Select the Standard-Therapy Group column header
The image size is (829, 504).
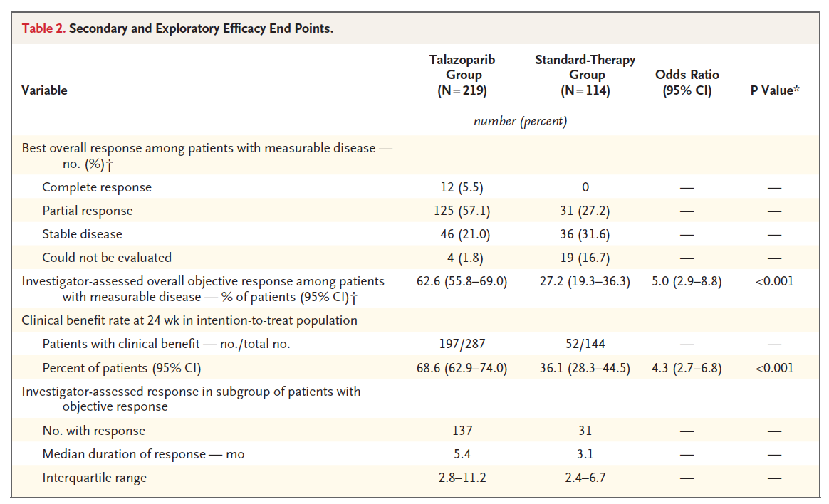click(585, 75)
